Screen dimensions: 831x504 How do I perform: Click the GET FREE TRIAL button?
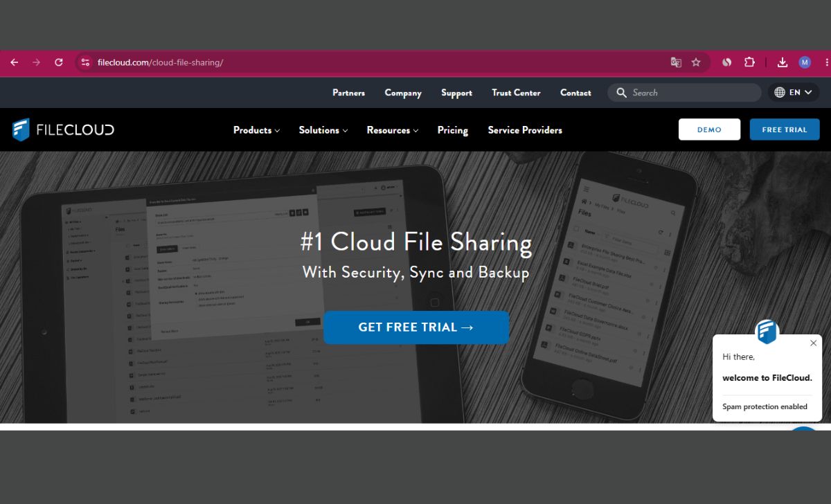pyautogui.click(x=416, y=327)
